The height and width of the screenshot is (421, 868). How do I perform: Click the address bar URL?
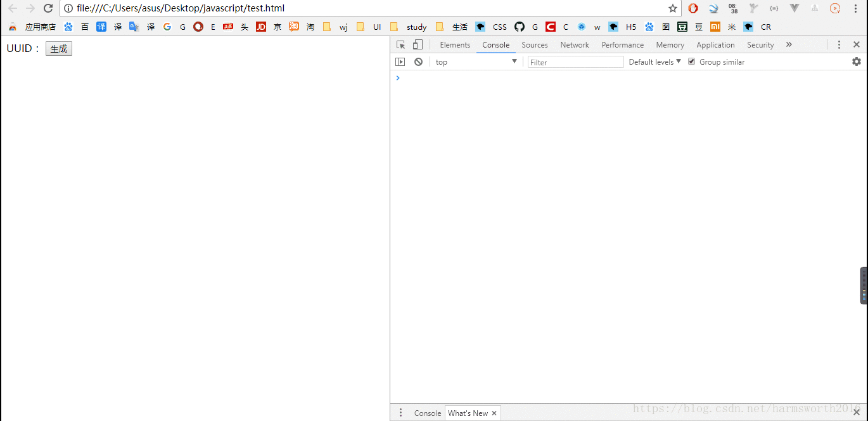pyautogui.click(x=181, y=8)
